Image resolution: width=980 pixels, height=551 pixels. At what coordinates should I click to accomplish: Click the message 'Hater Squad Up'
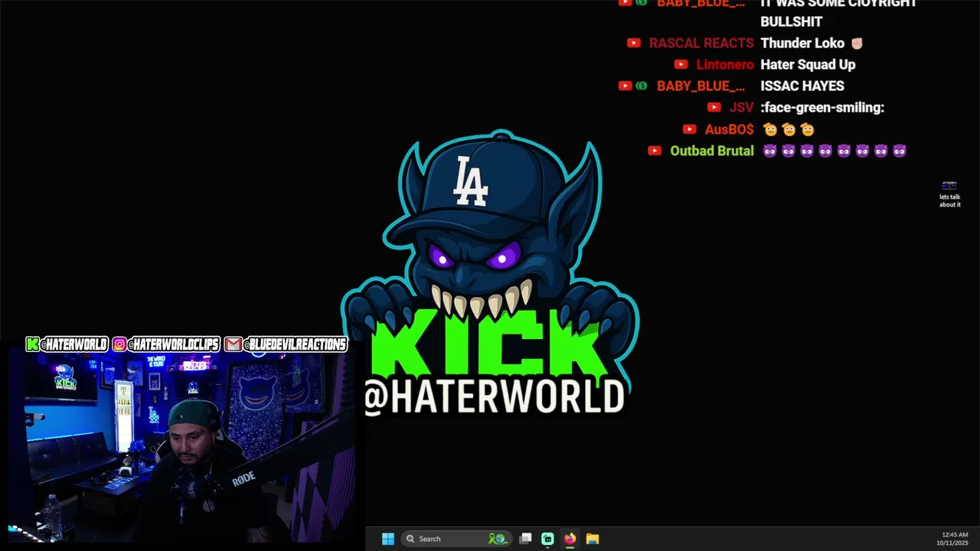(808, 64)
